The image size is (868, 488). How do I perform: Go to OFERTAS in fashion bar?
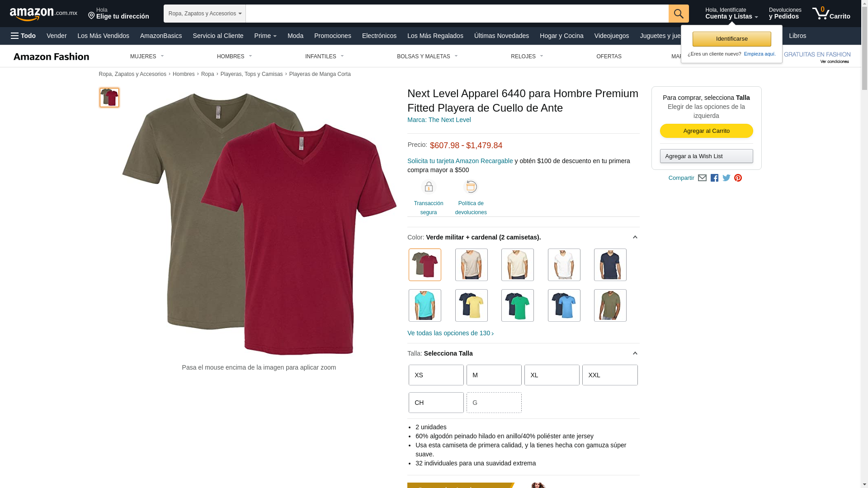609,56
